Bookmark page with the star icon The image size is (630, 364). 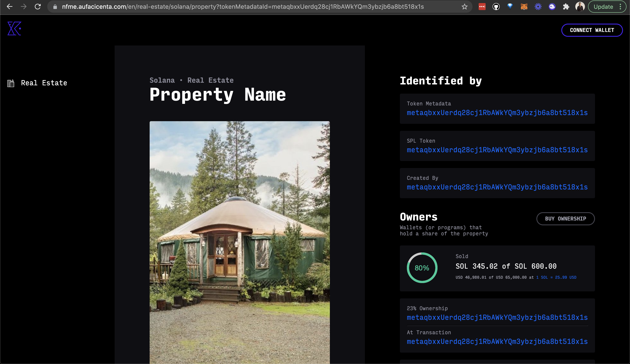464,7
